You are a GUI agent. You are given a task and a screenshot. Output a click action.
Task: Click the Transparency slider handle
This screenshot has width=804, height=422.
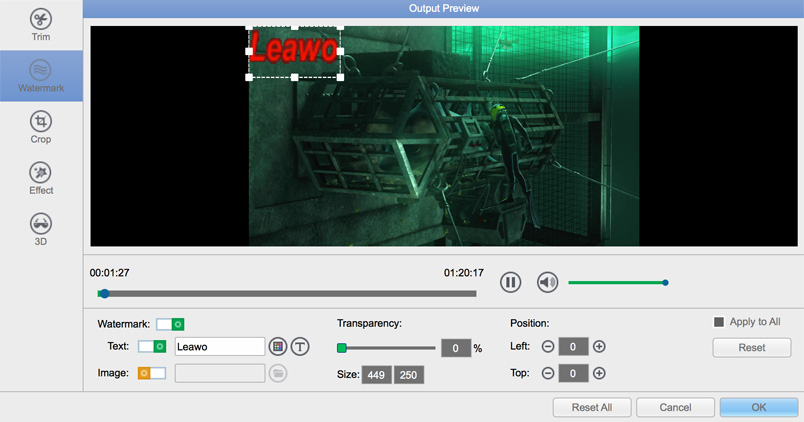click(342, 348)
